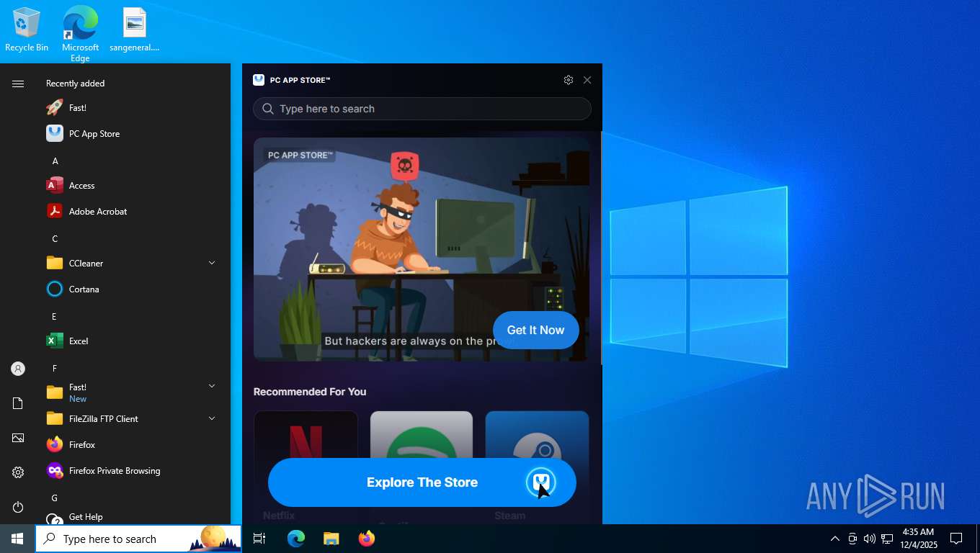Click the Windows Start button

coord(17,539)
